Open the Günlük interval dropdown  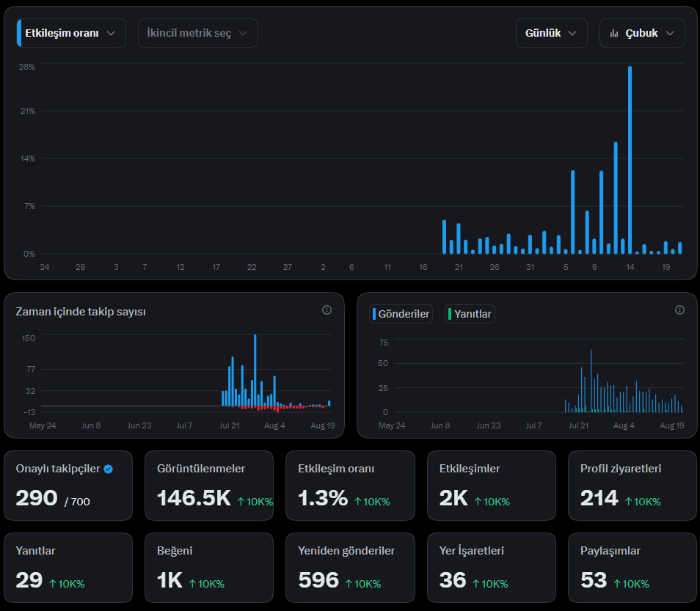[551, 33]
